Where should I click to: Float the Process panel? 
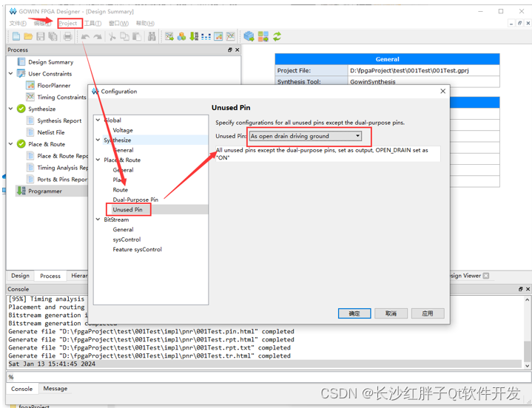coord(229,50)
